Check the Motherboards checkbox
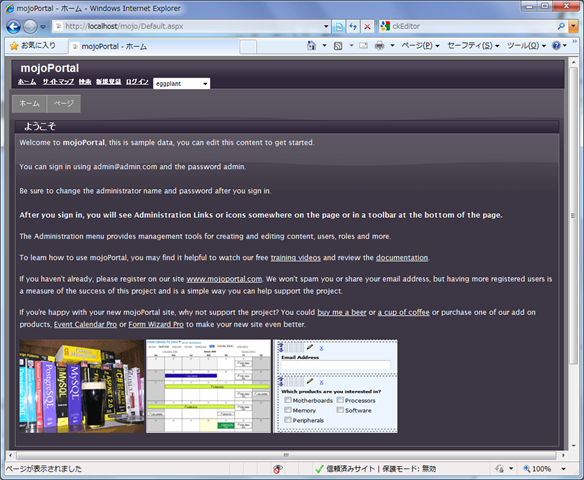The width and height of the screenshot is (584, 480). point(288,400)
